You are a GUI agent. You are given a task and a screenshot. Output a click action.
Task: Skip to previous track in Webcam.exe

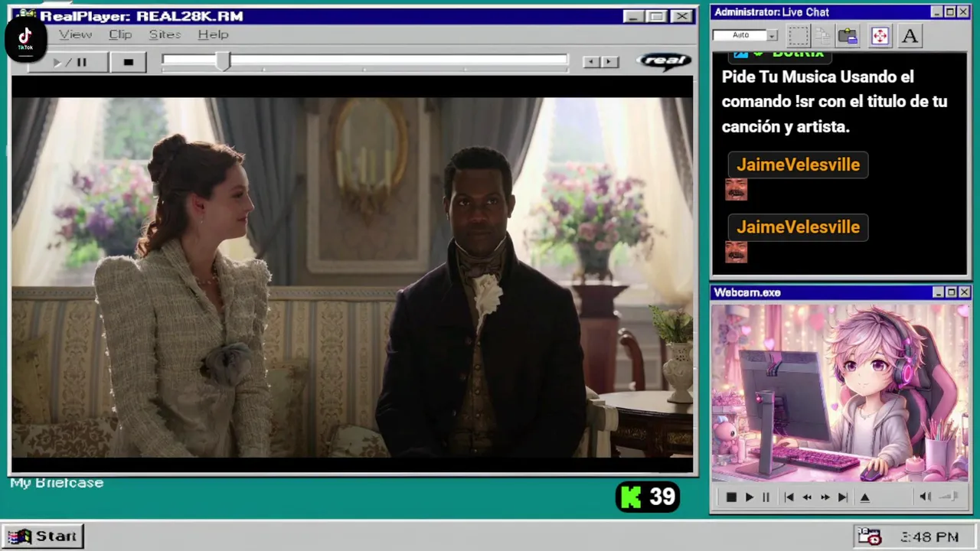tap(789, 497)
